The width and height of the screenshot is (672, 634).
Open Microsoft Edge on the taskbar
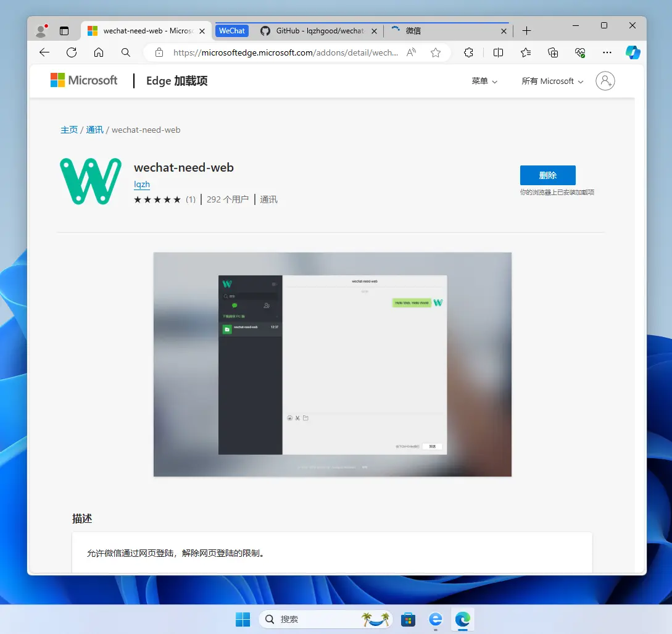(x=462, y=619)
